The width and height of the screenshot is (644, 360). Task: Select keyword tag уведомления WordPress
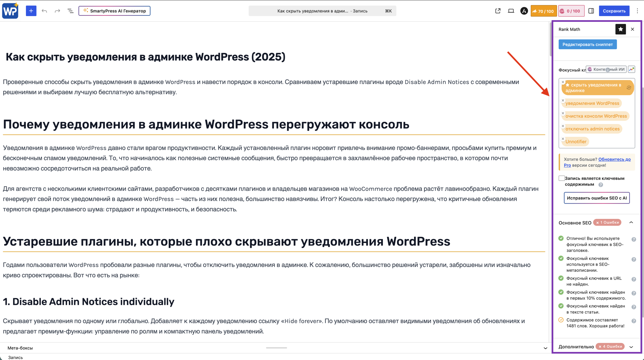(592, 103)
